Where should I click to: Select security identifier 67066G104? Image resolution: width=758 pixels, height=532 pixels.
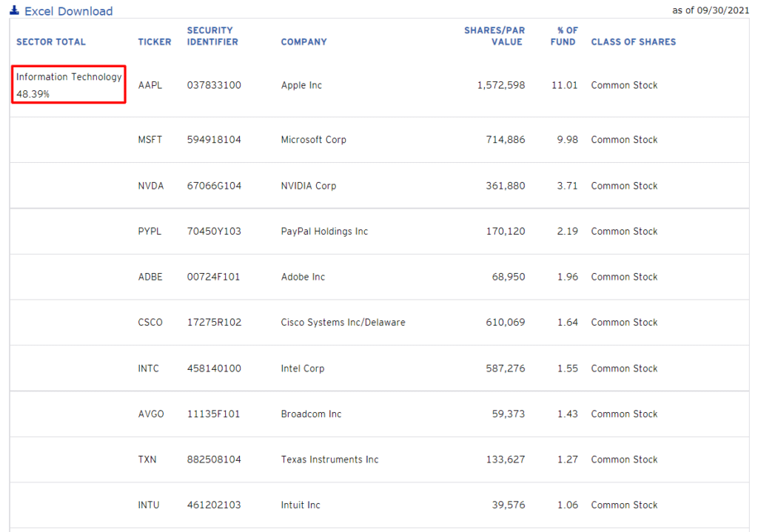tap(214, 186)
